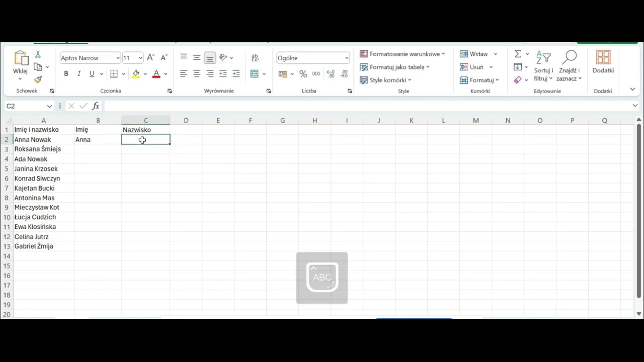Open the Ogólne number format dropdown

click(346, 58)
